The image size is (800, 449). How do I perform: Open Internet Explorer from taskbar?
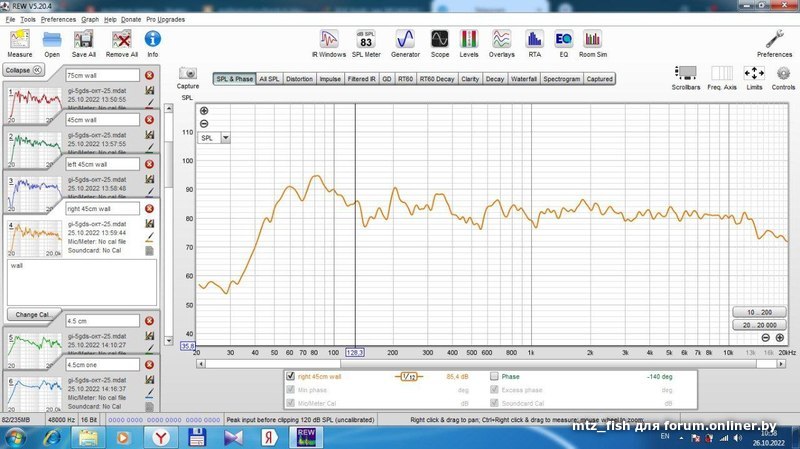pos(52,437)
